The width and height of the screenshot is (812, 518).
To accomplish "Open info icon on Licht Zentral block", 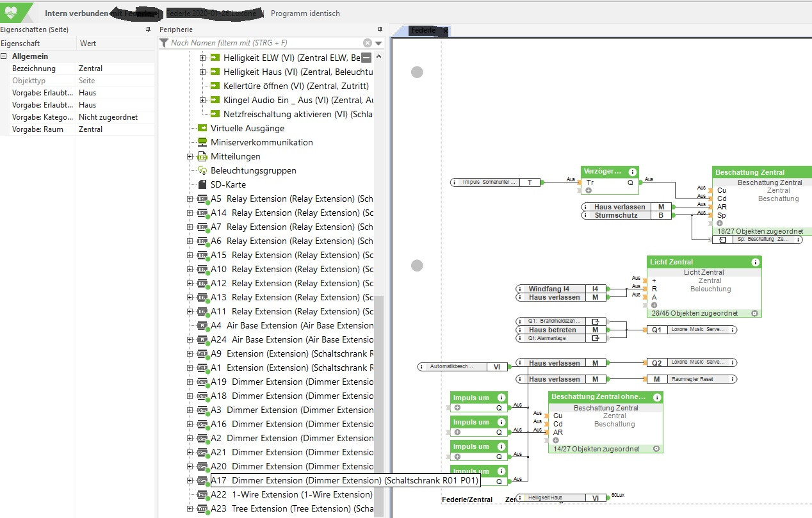I will 755,262.
